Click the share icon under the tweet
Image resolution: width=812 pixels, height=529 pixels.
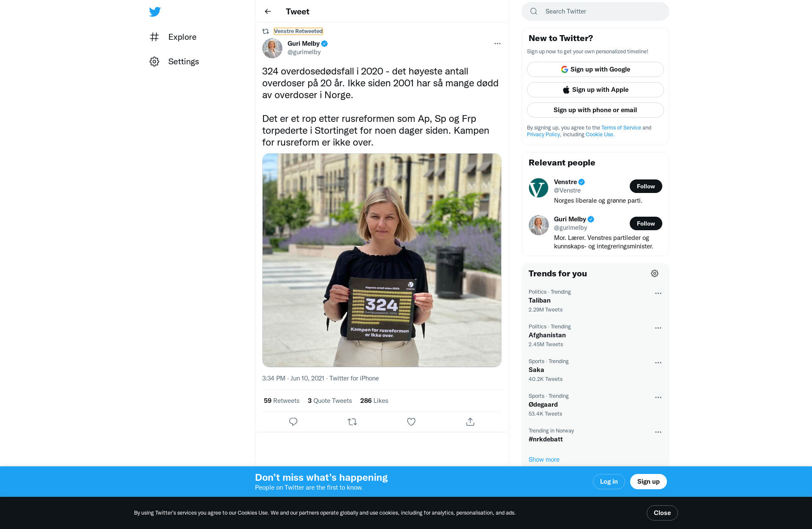click(470, 422)
